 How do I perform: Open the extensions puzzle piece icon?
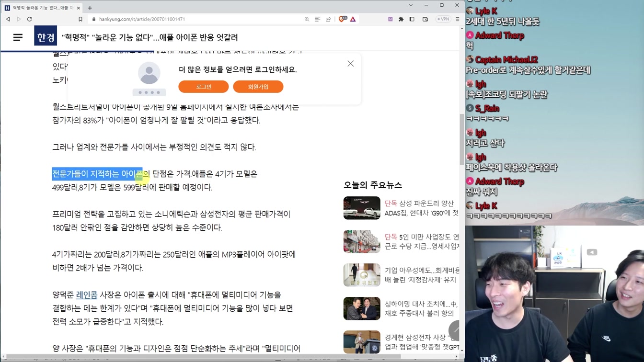point(401,19)
